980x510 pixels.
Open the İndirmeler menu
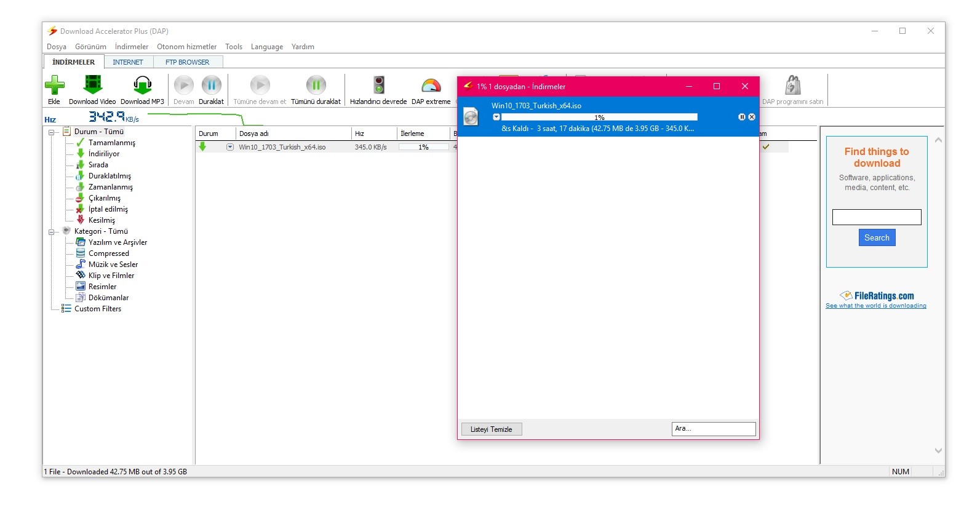(x=132, y=47)
